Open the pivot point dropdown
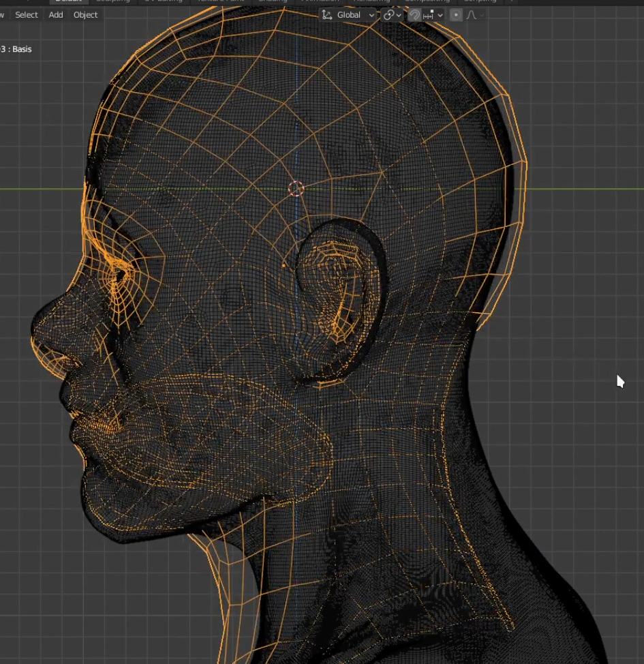Image resolution: width=644 pixels, height=664 pixels. 392,15
